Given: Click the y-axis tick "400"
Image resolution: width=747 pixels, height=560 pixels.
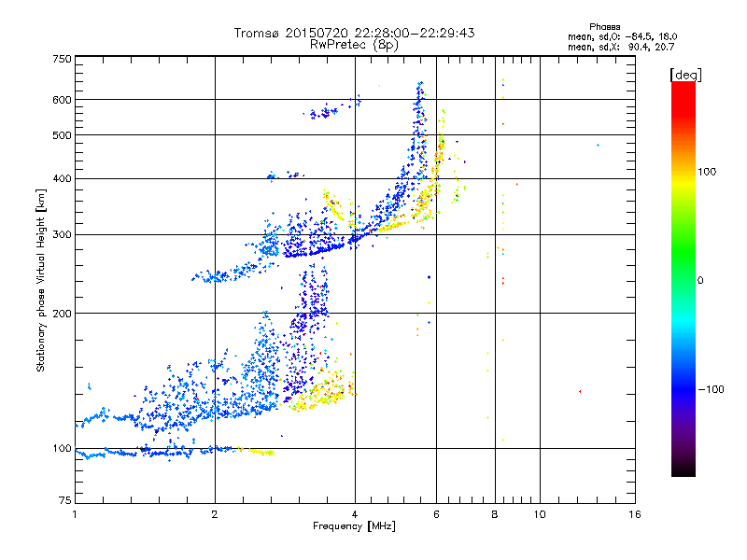Looking at the screenshot, I should (63, 179).
